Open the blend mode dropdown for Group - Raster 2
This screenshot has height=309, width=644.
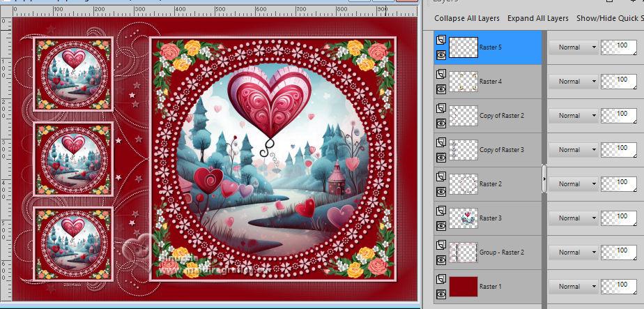574,252
